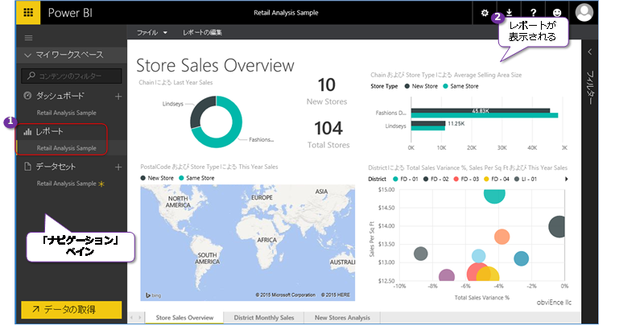Switch to New Stores Analysis tab
Viewport: 644px width, 326px height.
pos(342,317)
